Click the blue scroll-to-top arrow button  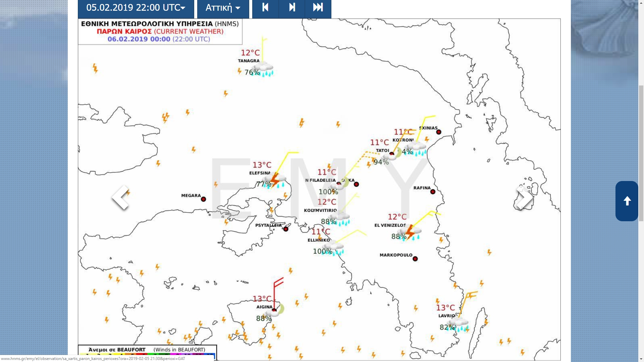[x=627, y=201]
